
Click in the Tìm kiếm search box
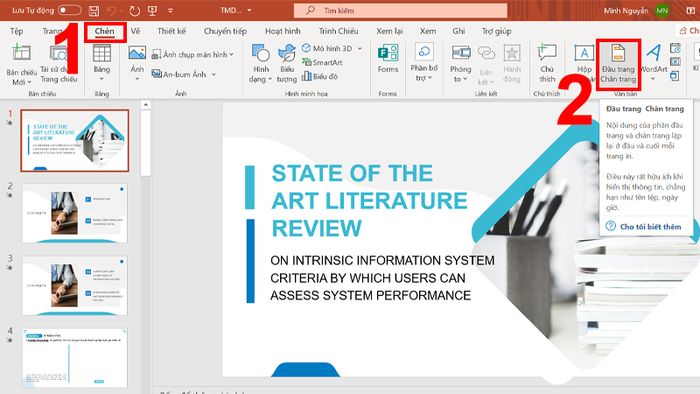(400, 10)
